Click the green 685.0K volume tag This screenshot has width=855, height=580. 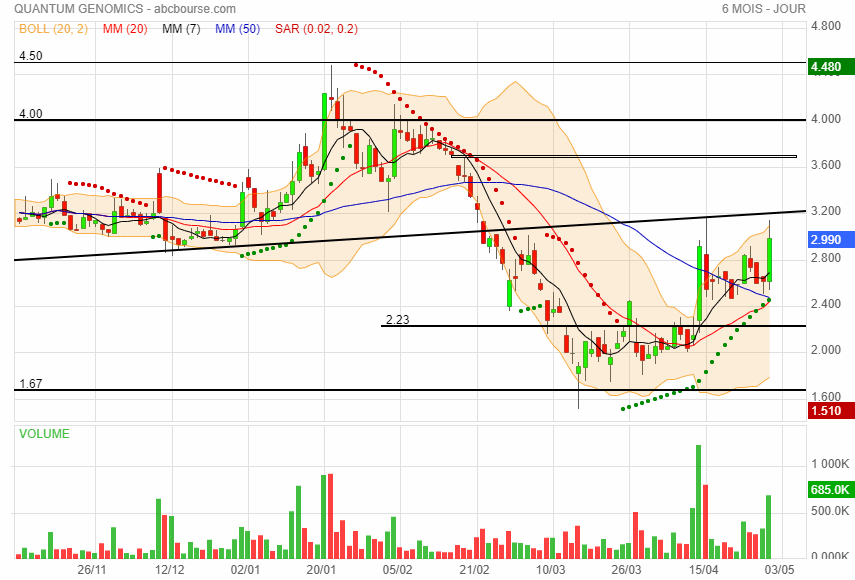point(831,490)
